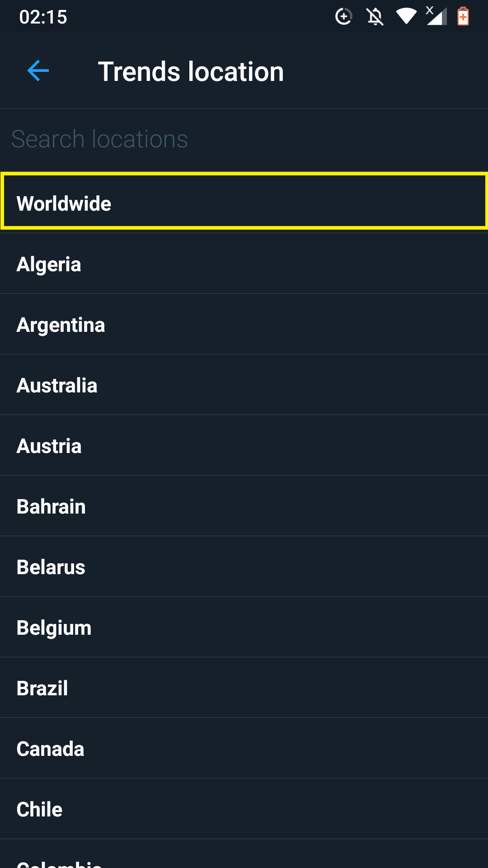Screen dimensions: 488x868
Task: Pick Australia from the locations
Action: [244, 385]
